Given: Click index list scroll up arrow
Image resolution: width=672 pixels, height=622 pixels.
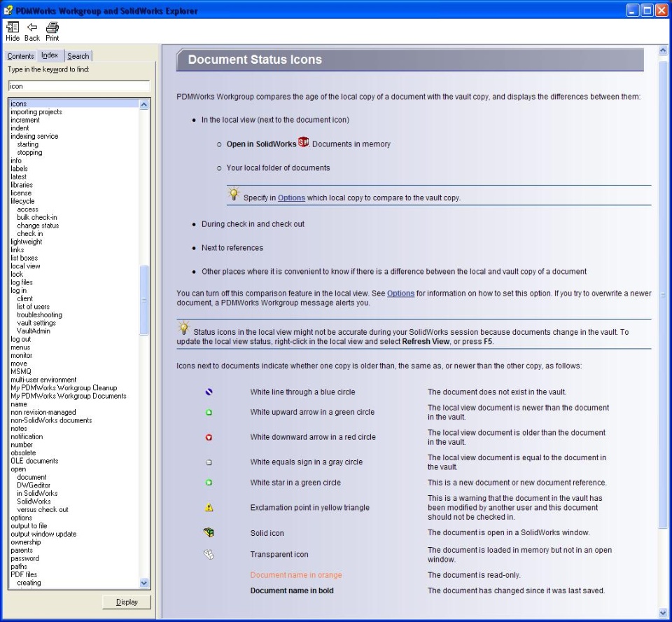Looking at the screenshot, I should pyautogui.click(x=144, y=104).
